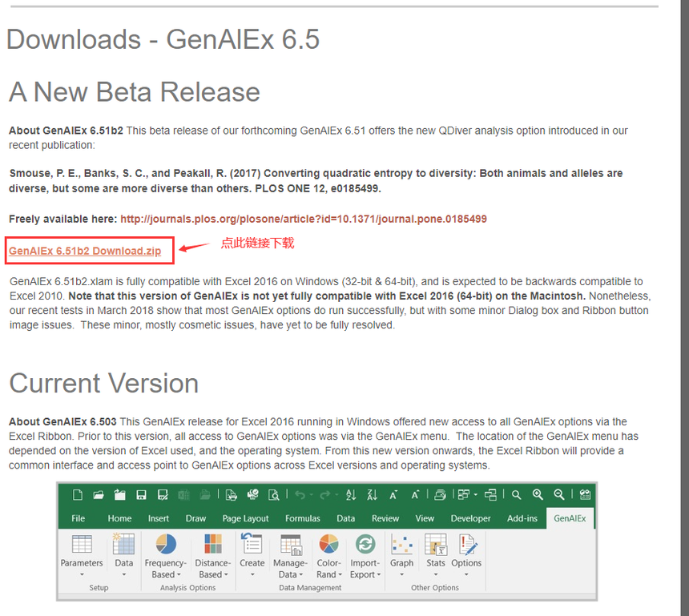
Task: Click the Redo arrow icon
Action: coord(325,495)
